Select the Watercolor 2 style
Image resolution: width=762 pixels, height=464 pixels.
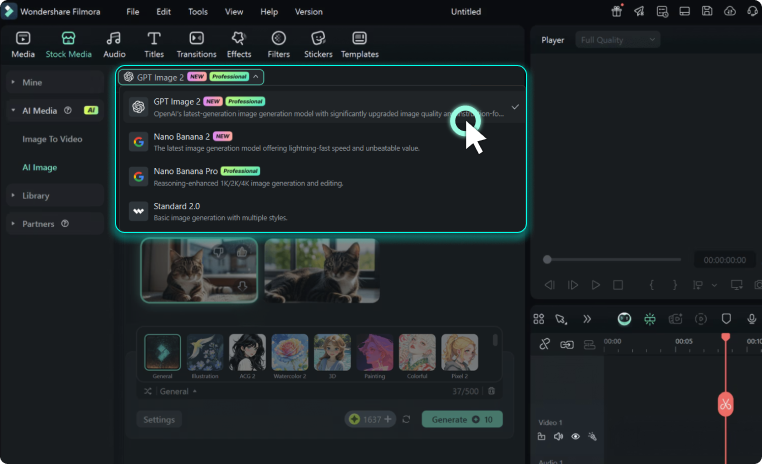(290, 356)
